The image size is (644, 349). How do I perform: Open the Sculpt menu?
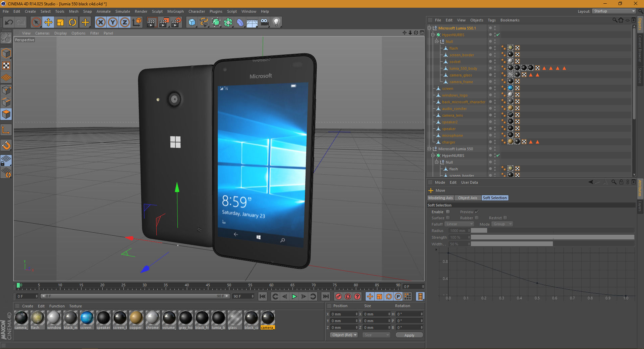[157, 11]
